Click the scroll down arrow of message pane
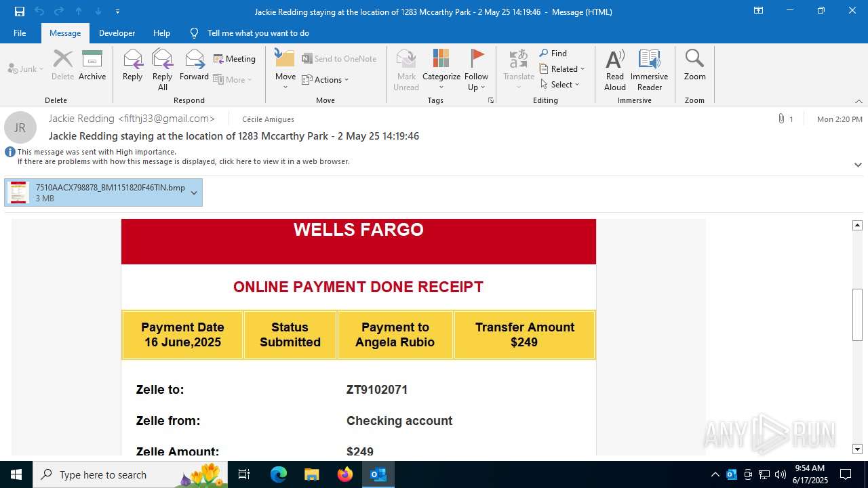Screen dimensions: 868x488 [858, 449]
